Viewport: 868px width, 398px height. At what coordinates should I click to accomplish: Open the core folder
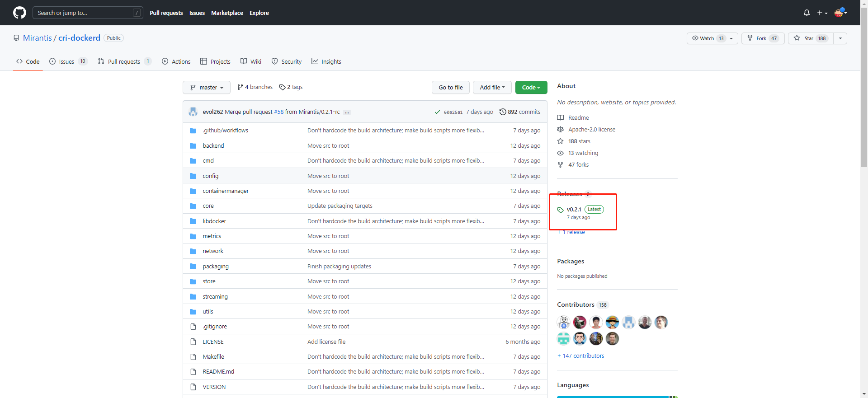(208, 206)
